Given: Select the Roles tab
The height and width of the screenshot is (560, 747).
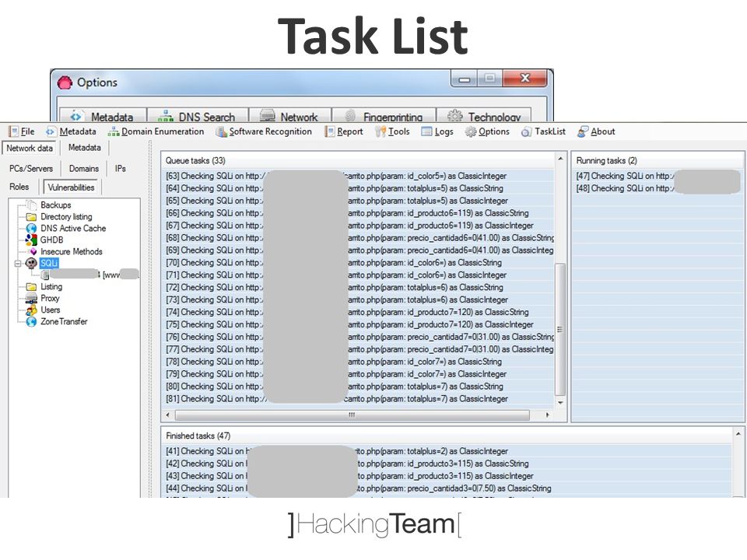Looking at the screenshot, I should (x=19, y=187).
